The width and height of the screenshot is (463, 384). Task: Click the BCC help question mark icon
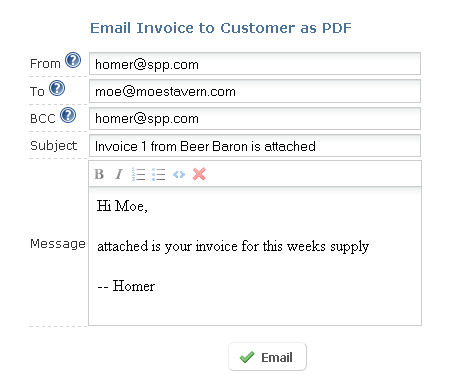point(68,115)
